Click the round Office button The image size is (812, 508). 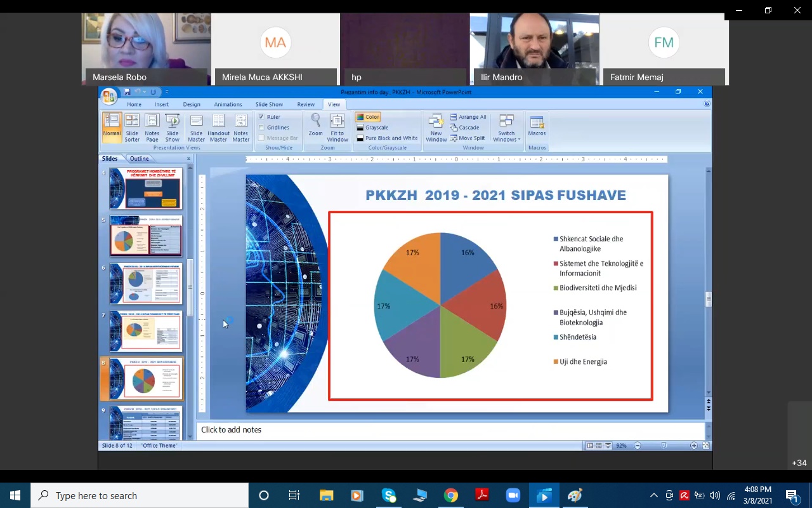point(109,96)
